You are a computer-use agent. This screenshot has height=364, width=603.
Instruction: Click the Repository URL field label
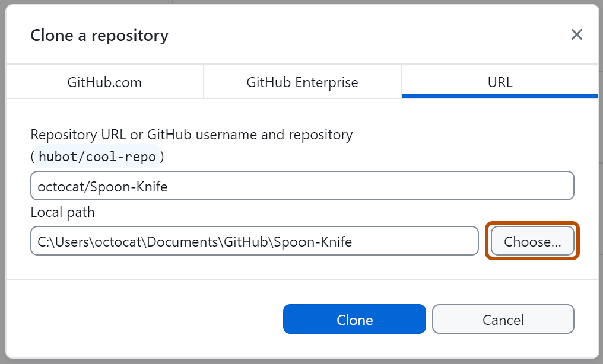pos(191,135)
